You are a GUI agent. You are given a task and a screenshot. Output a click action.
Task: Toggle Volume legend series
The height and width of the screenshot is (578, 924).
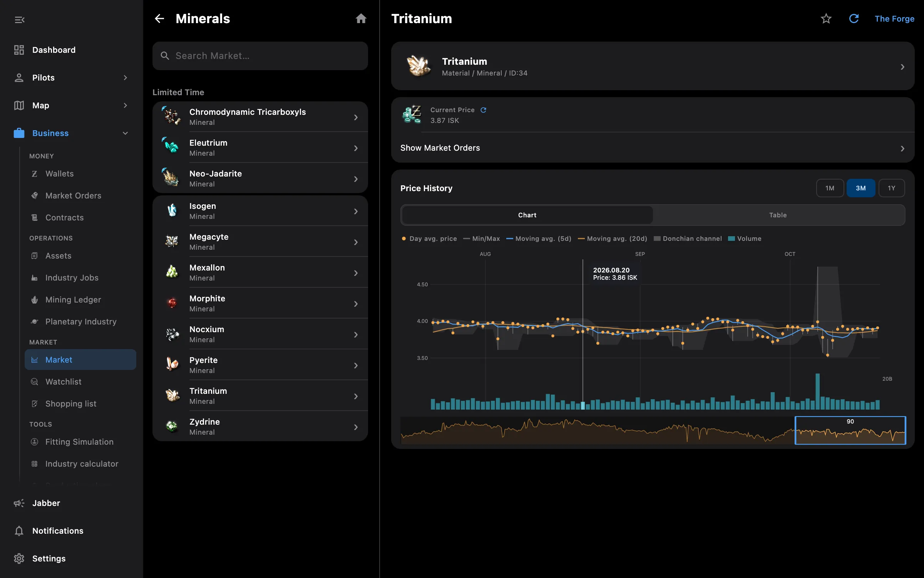(x=745, y=239)
